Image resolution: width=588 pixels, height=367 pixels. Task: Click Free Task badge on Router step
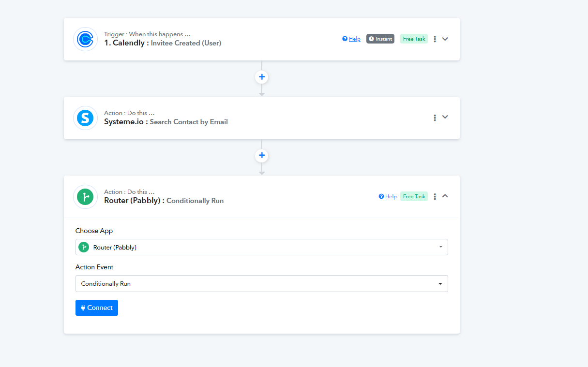414,196
